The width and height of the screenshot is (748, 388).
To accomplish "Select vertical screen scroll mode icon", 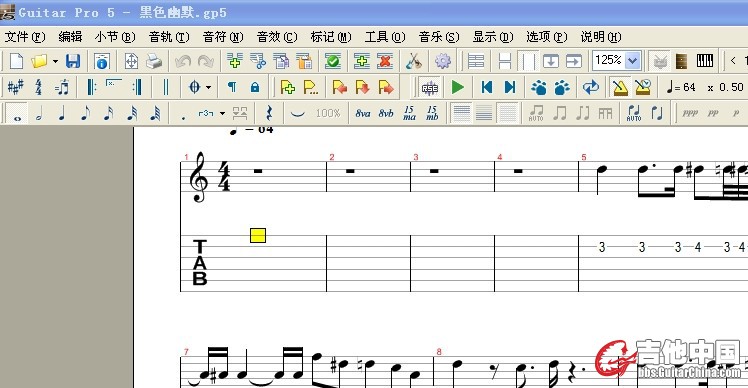I will [551, 61].
